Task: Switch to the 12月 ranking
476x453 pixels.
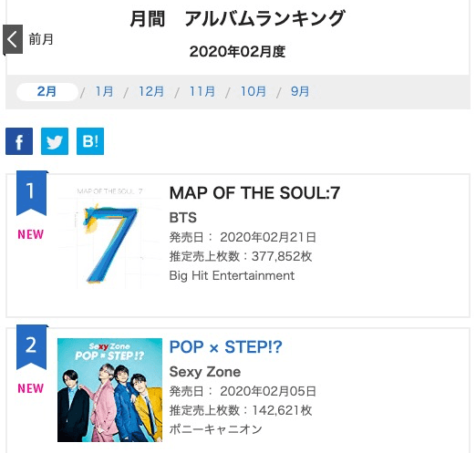Action: 151,91
